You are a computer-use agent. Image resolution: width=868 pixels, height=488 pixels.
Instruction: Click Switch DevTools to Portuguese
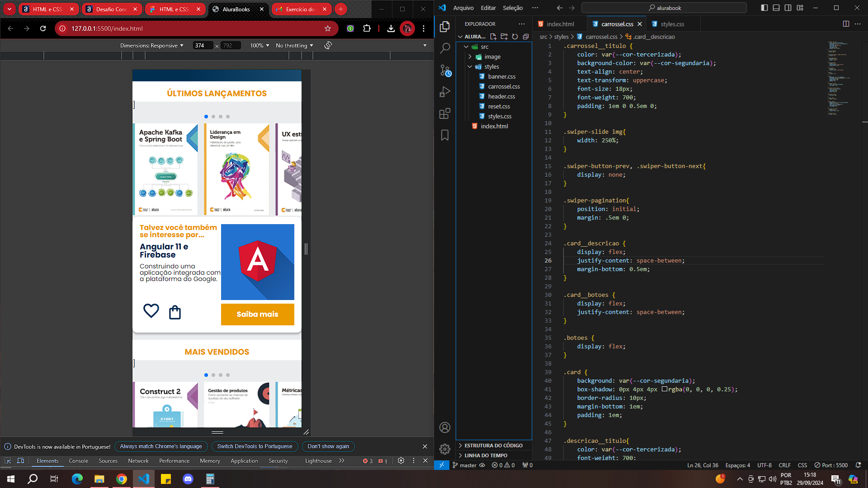point(255,446)
